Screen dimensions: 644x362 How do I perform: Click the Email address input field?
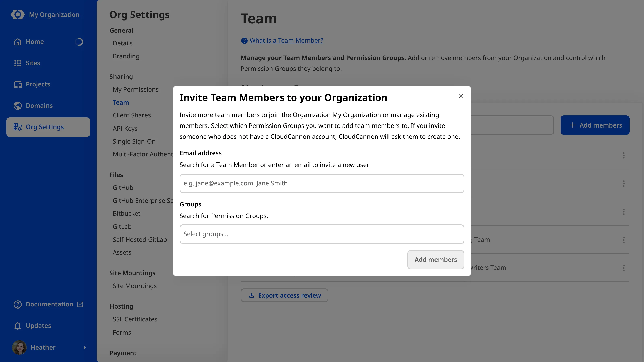322,183
